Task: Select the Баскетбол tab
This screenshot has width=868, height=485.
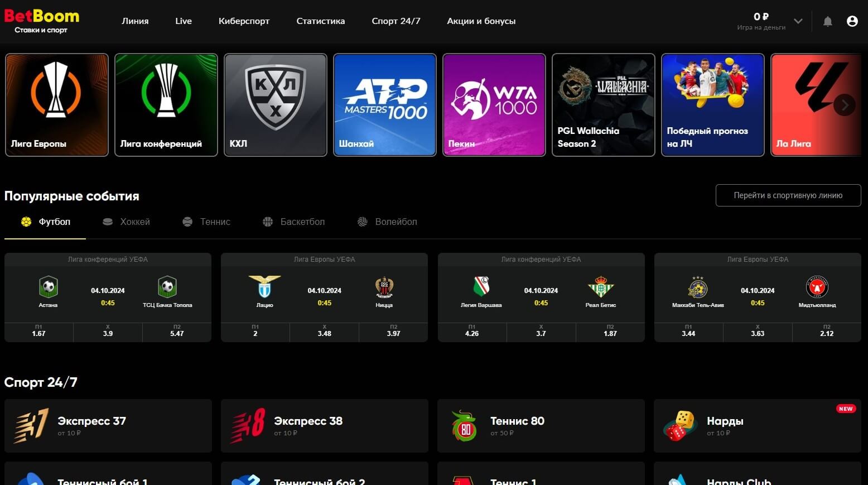Action: [x=293, y=222]
